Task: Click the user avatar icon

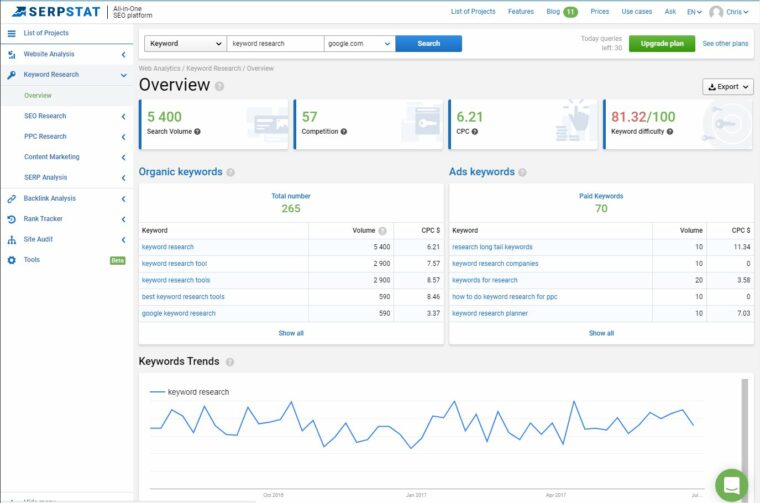Action: point(716,12)
